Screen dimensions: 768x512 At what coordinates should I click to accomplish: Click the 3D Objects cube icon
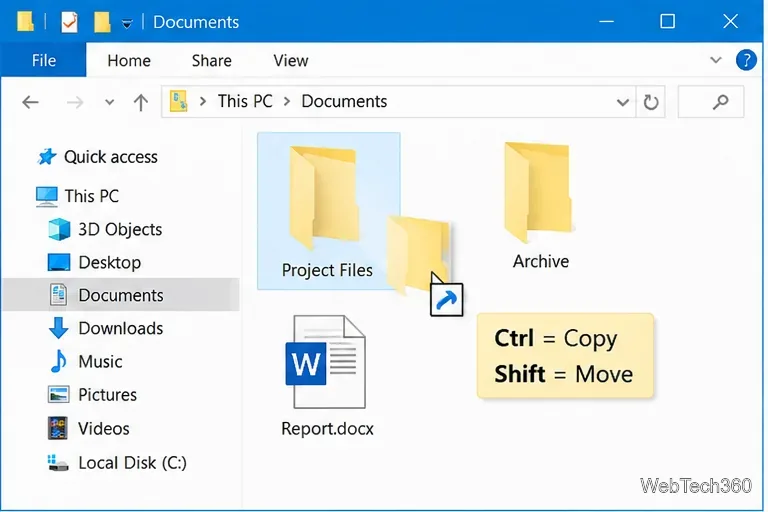pos(59,229)
